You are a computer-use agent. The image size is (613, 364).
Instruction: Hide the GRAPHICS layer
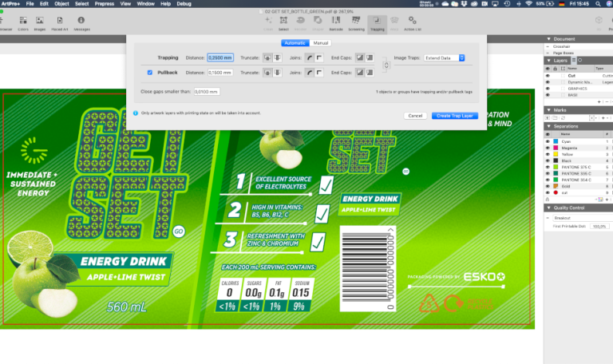(x=548, y=89)
